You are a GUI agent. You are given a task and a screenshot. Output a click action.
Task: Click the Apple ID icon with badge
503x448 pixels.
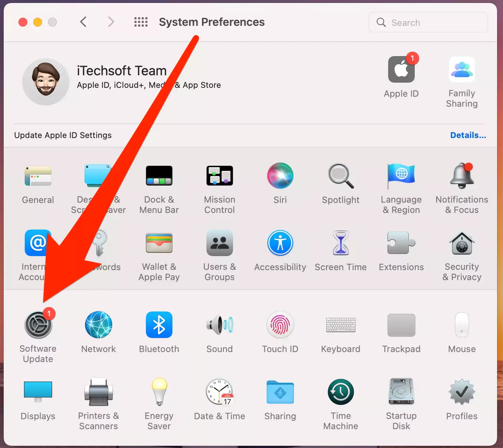point(401,70)
